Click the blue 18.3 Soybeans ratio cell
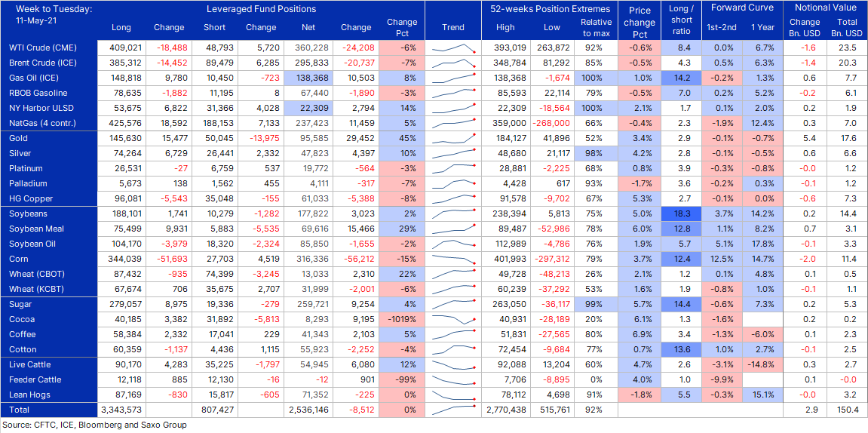Screen dimensions: 868x433 (679, 214)
